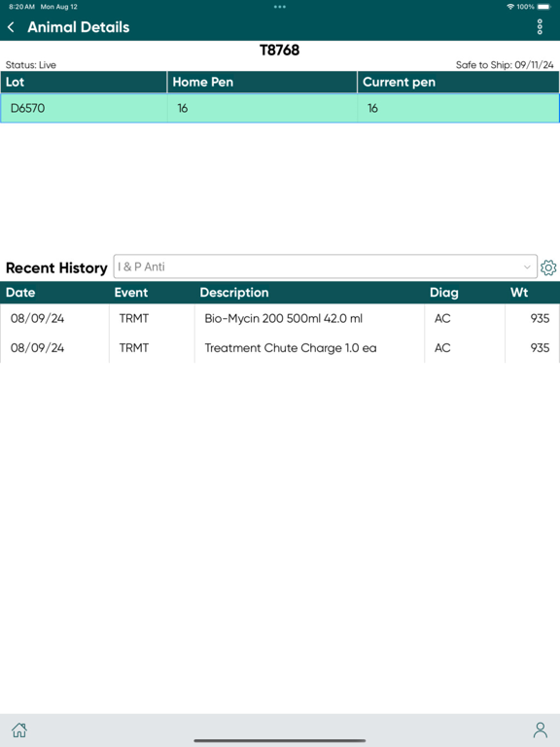Select the Bio-Mycin 200 treatment row

(x=280, y=318)
